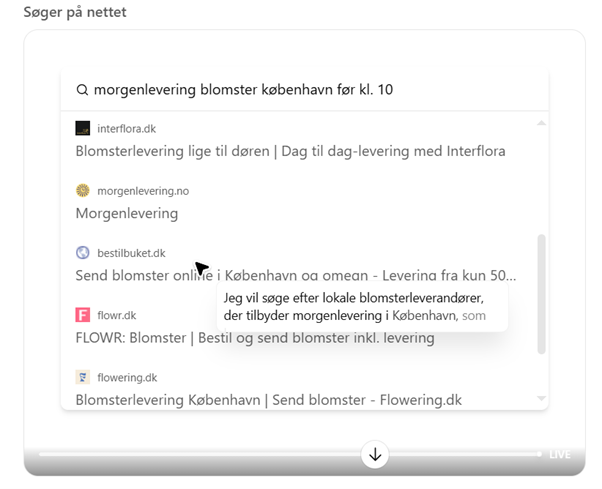Screen dimensions: 602x489
Task: Click the flowering.dk favicon
Action: [x=83, y=377]
